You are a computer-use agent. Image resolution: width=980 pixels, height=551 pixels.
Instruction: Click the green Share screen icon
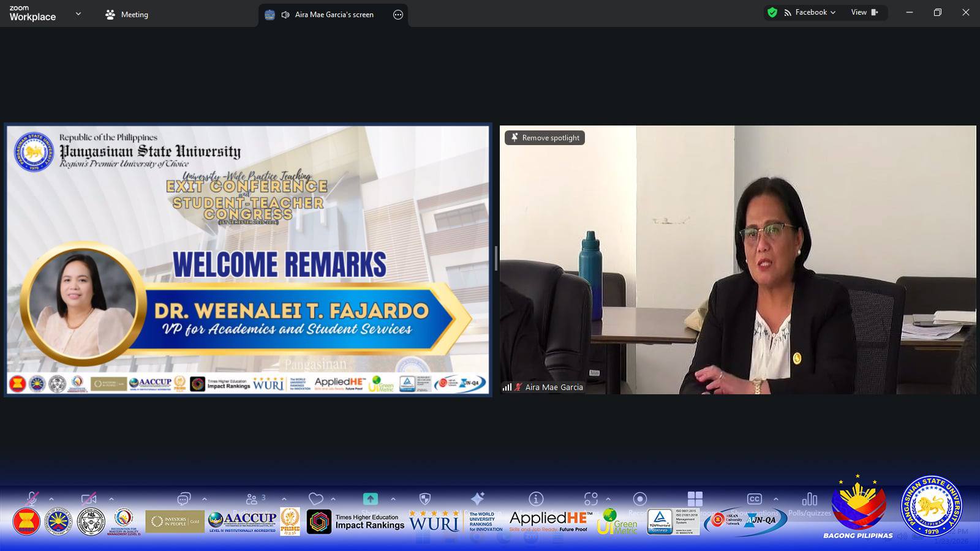point(371,499)
